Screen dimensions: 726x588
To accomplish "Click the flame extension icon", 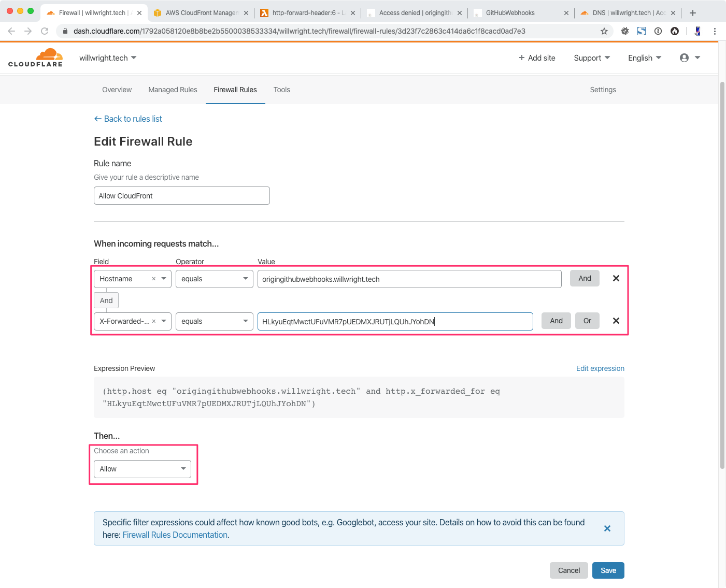I will pos(675,31).
